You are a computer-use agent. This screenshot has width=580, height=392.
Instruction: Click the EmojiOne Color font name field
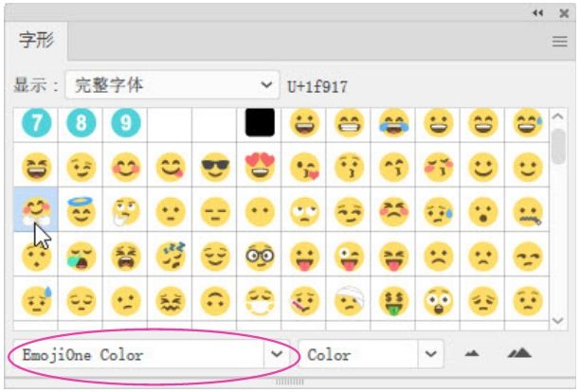point(138,354)
